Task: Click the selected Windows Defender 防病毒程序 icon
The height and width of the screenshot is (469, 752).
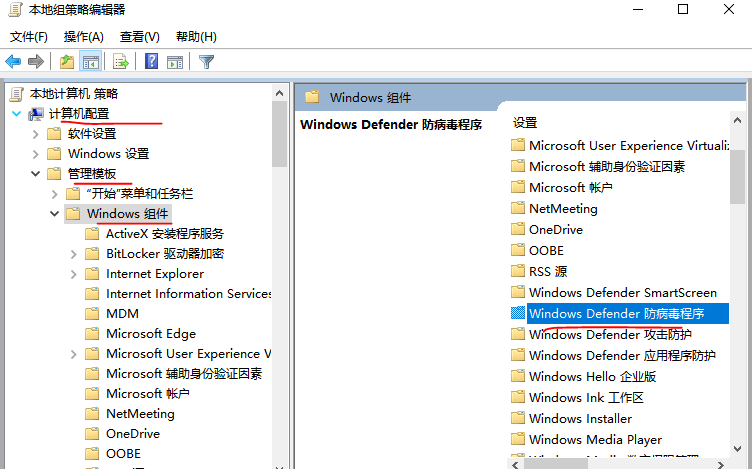Action: (x=518, y=313)
